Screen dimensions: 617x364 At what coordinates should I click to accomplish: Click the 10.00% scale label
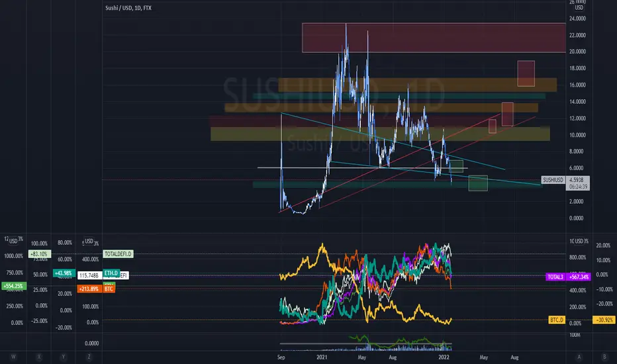(x=604, y=260)
